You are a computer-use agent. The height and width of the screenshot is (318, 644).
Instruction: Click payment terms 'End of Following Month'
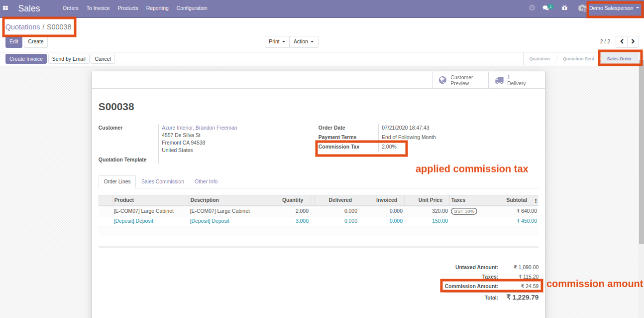pyautogui.click(x=409, y=138)
